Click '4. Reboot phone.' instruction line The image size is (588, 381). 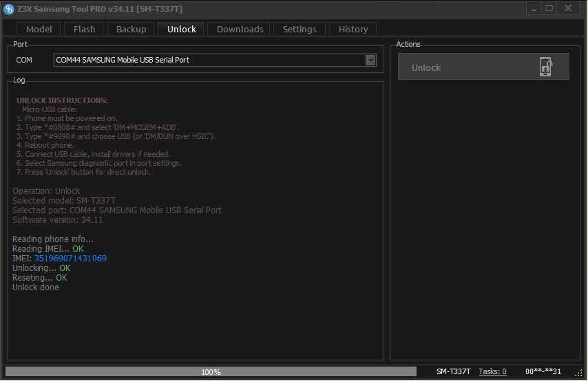click(x=45, y=145)
